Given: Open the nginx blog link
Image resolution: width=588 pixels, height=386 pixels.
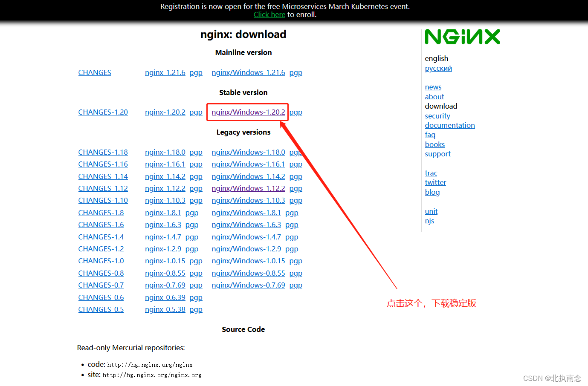Looking at the screenshot, I should (x=432, y=192).
